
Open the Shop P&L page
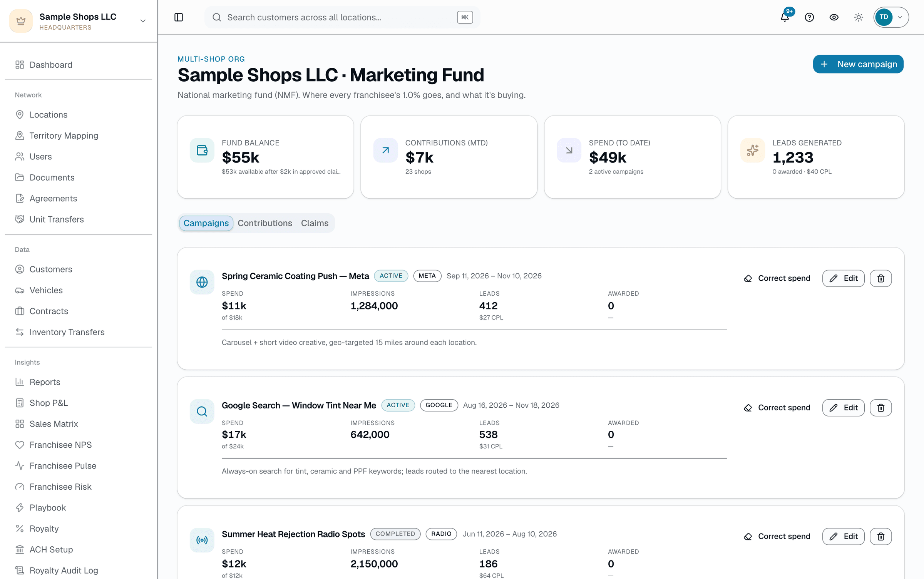point(79,403)
